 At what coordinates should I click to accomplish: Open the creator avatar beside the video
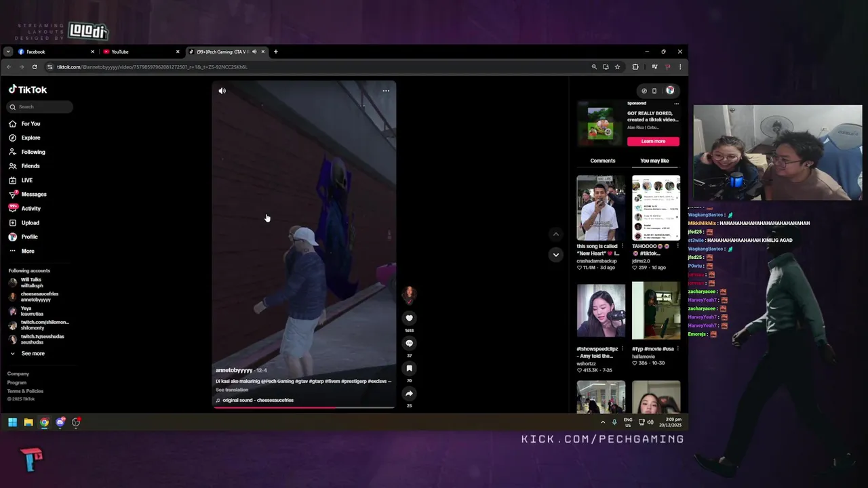(x=409, y=294)
